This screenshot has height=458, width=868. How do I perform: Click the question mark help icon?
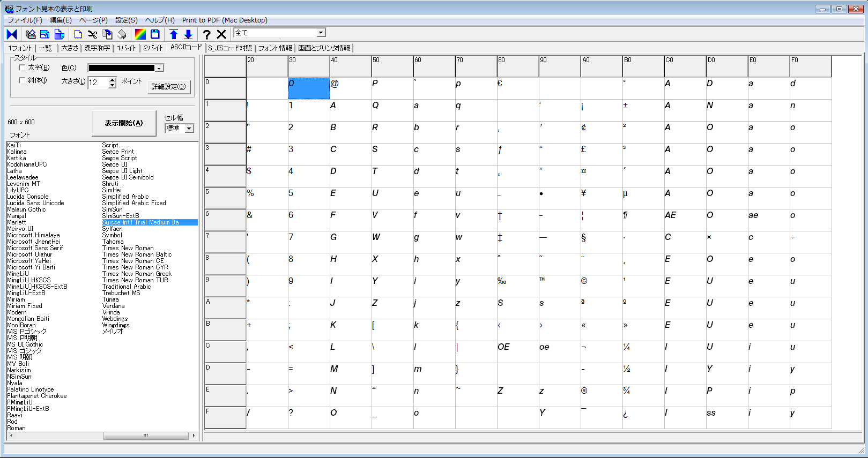pos(206,34)
